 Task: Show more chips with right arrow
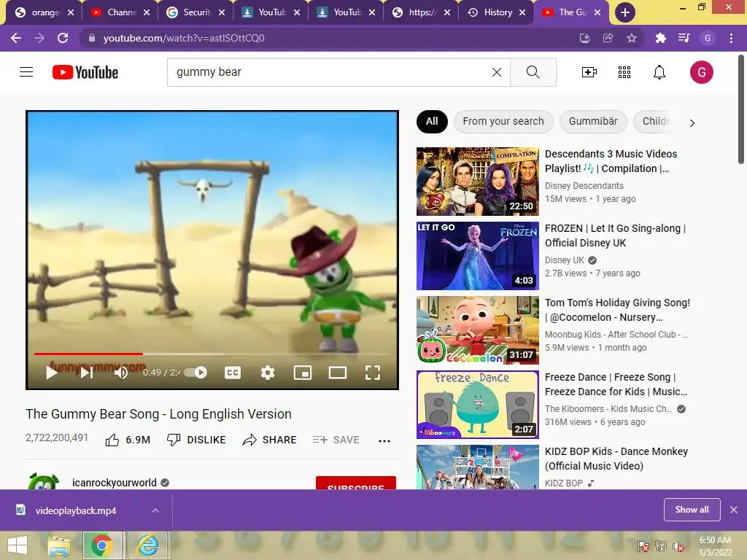(692, 122)
